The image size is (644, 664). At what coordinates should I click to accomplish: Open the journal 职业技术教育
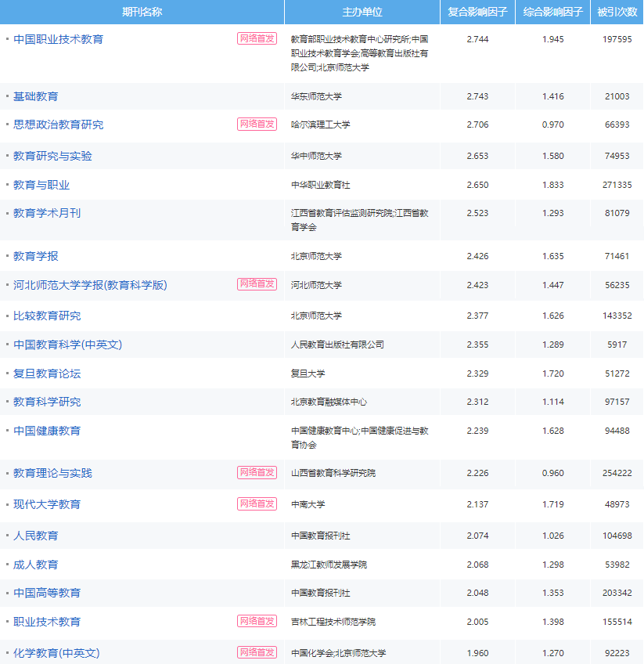(x=47, y=622)
